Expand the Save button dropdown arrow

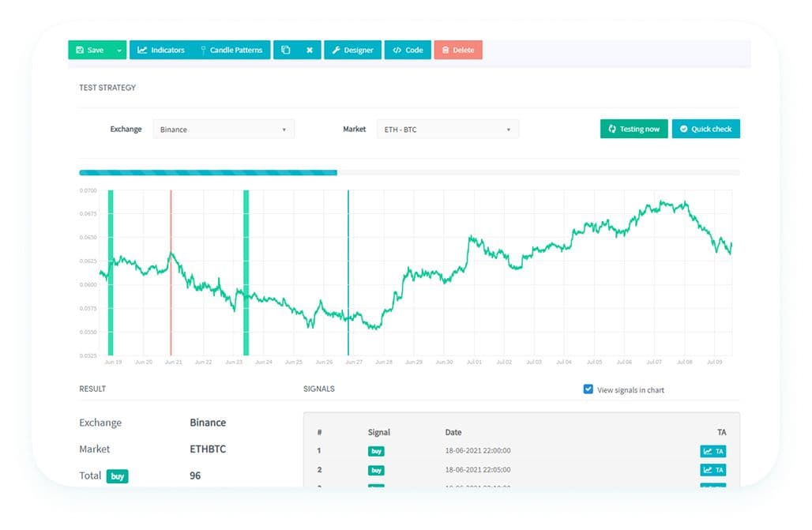click(x=118, y=50)
